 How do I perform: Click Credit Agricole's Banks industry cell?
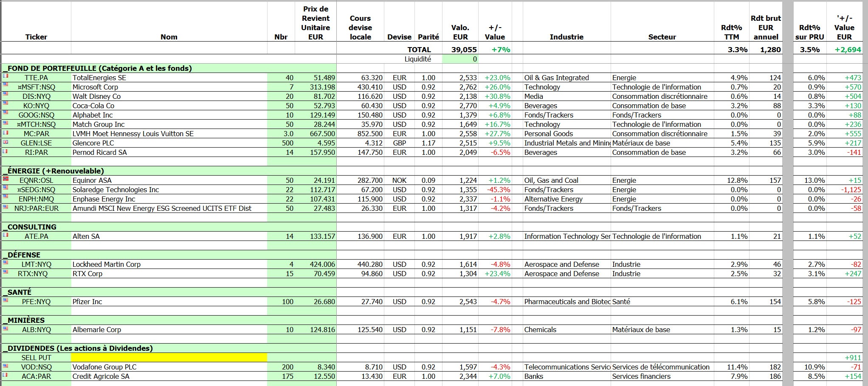(x=566, y=376)
